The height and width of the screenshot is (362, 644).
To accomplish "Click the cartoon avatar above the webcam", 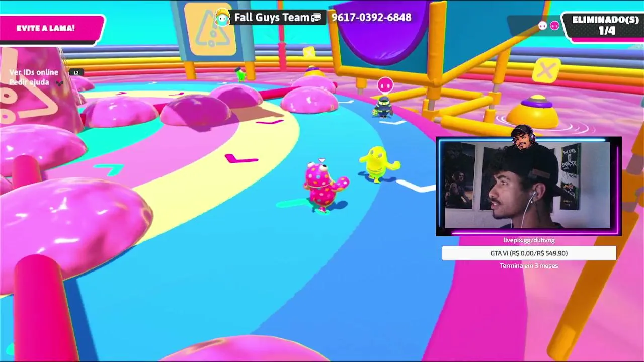I will (x=523, y=137).
